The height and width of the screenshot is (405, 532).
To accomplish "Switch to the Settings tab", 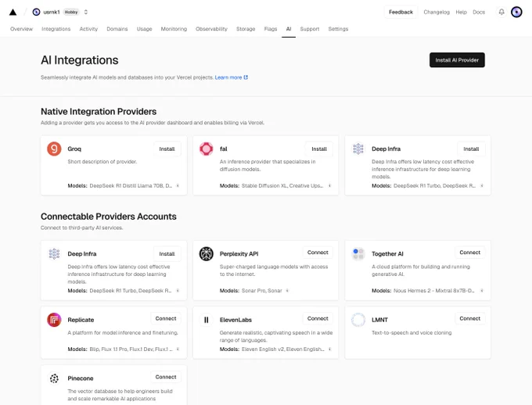I will [x=338, y=29].
